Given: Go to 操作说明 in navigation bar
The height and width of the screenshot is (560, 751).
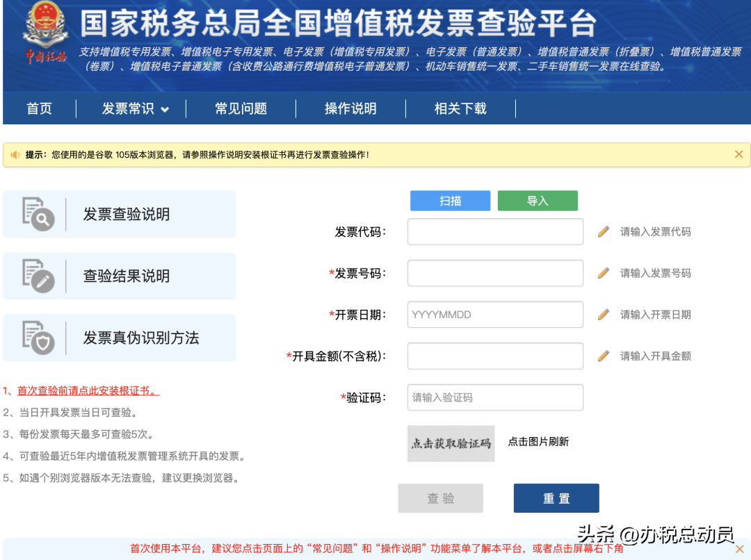Looking at the screenshot, I should point(350,109).
